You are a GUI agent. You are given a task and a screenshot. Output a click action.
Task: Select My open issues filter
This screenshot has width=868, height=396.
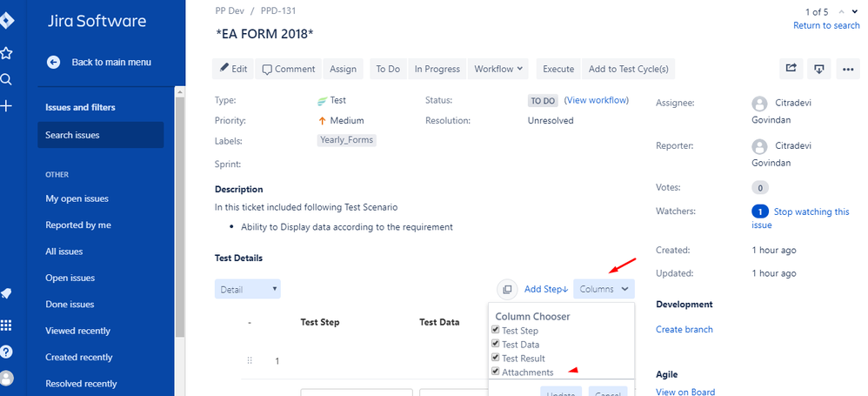77,198
